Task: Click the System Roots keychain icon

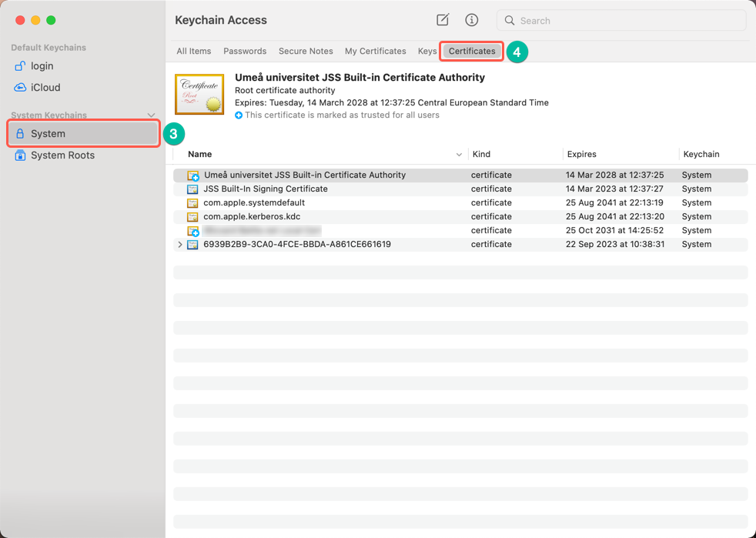Action: click(20, 155)
